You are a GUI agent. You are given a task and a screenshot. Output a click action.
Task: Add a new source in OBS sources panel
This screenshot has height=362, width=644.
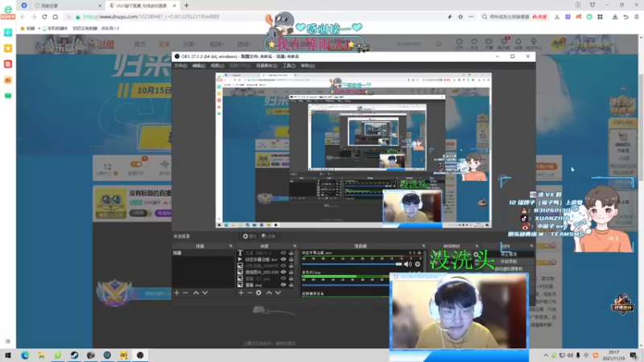pos(241,293)
